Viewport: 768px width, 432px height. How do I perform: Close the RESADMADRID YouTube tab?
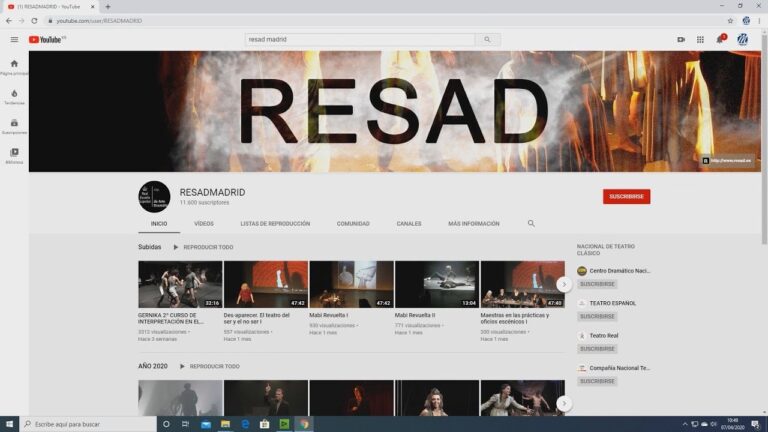click(93, 7)
